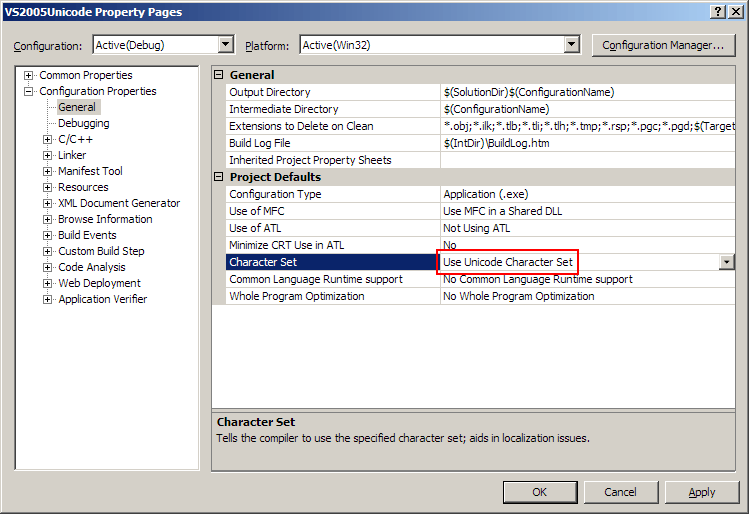Click the Output Directory value field
The width and height of the screenshot is (749, 514).
pyautogui.click(x=588, y=92)
